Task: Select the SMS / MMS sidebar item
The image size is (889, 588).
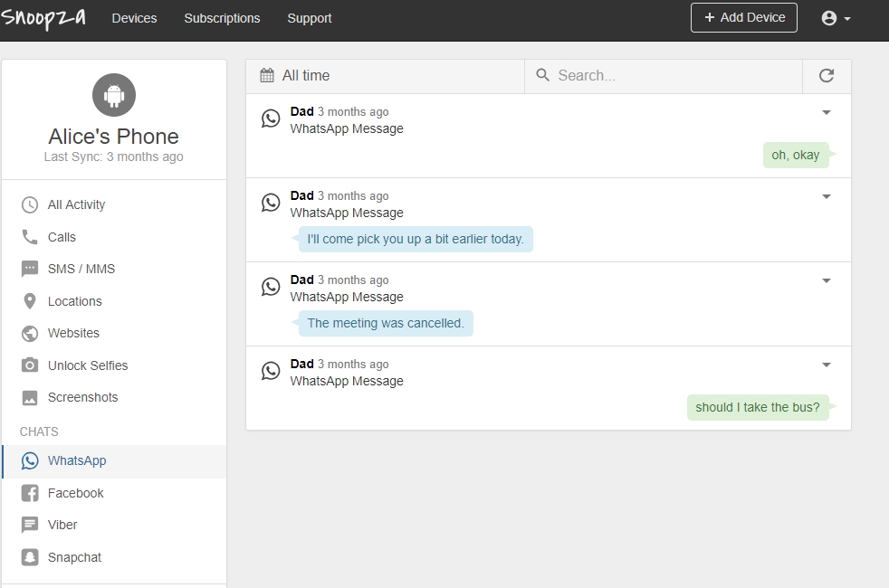Action: (x=81, y=269)
